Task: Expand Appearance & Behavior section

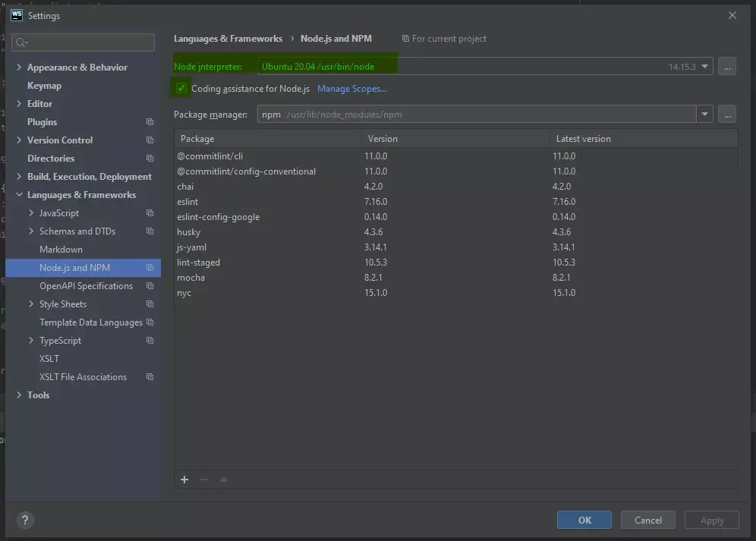Action: (x=19, y=67)
